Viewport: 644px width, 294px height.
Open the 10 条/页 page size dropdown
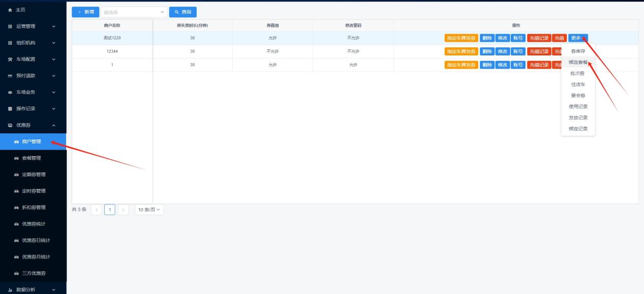pos(149,210)
